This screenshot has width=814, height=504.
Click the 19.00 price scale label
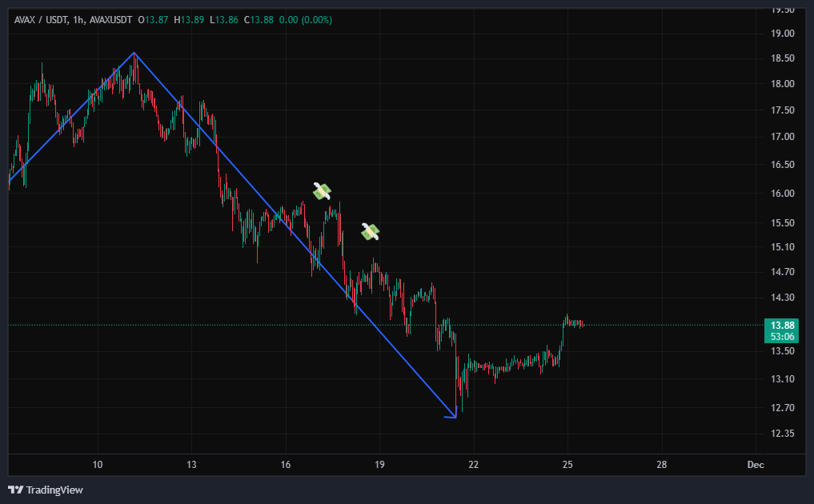pyautogui.click(x=783, y=34)
